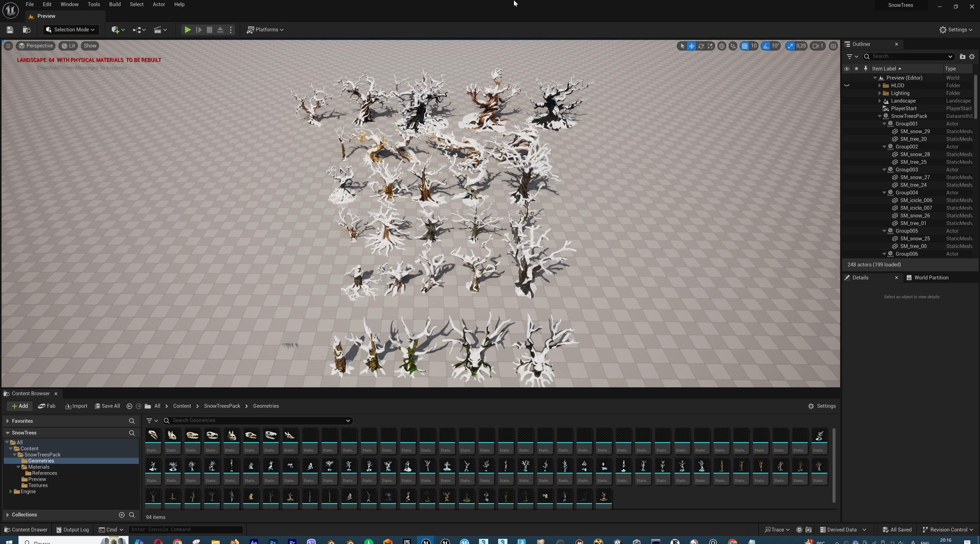The width and height of the screenshot is (980, 544).
Task: Open the rotation snap value 10° menu
Action: click(775, 46)
